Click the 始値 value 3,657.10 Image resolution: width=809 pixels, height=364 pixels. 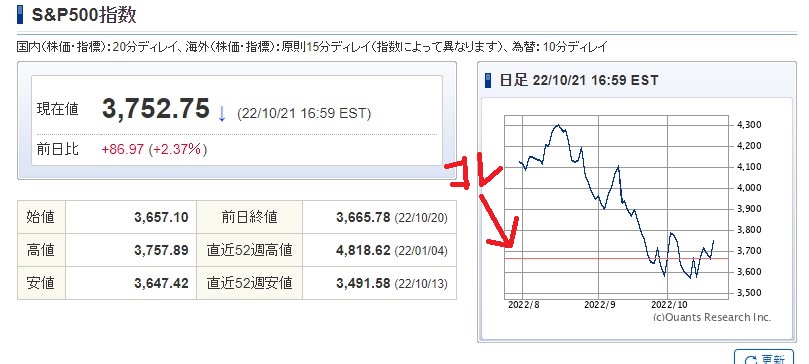(161, 217)
